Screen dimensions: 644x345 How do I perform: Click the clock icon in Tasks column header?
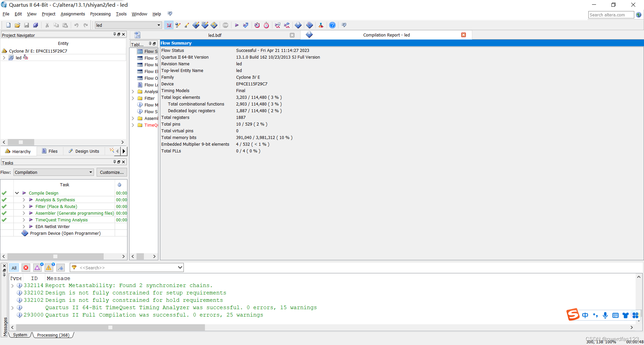click(119, 185)
